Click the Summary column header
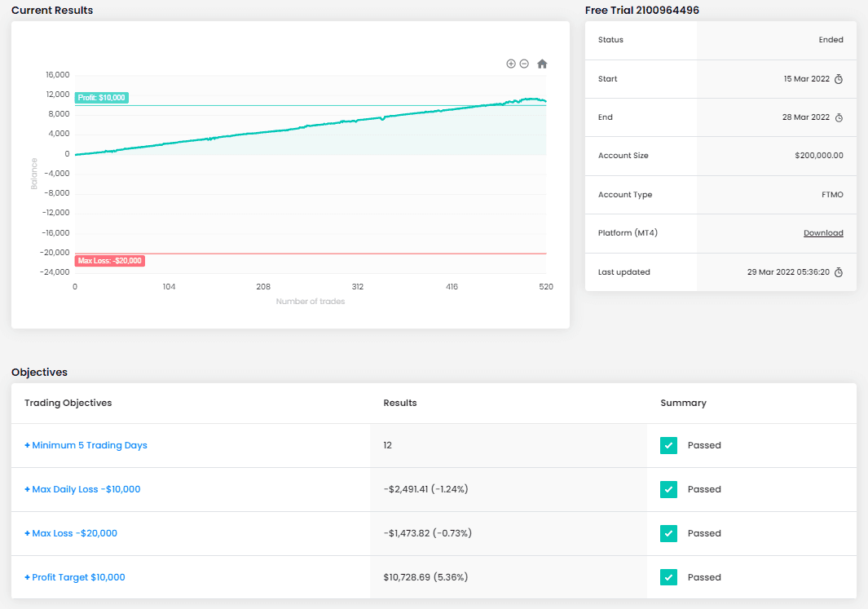Image resolution: width=868 pixels, height=609 pixels. point(683,403)
